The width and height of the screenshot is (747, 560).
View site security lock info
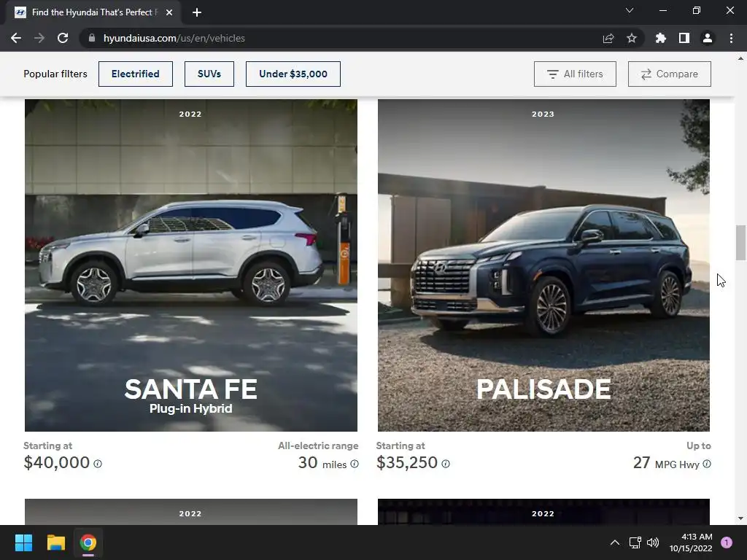pyautogui.click(x=92, y=38)
